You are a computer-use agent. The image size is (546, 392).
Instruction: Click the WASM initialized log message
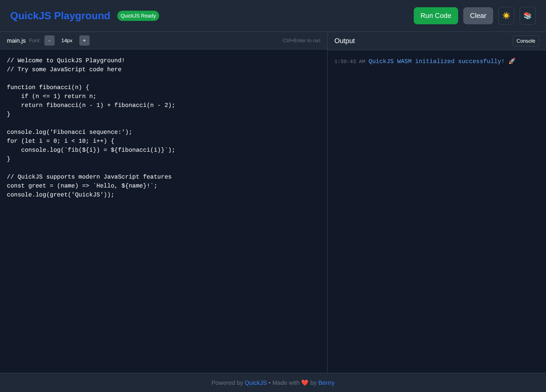(x=436, y=61)
